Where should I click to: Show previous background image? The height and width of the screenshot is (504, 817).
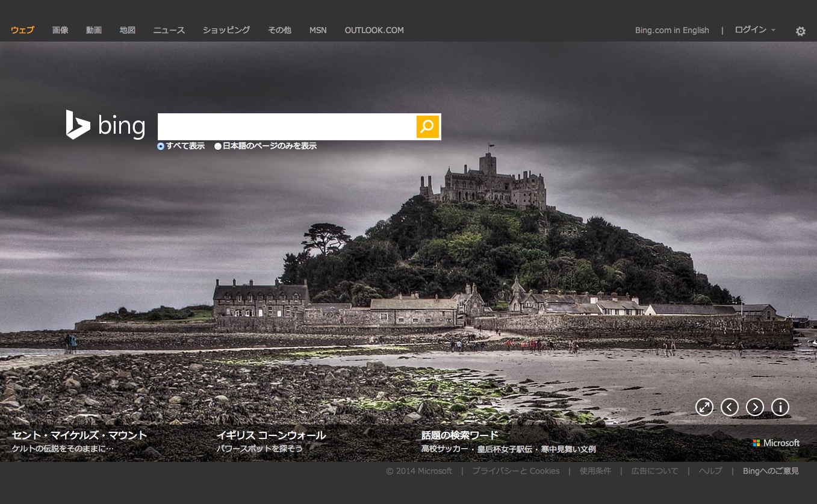729,407
